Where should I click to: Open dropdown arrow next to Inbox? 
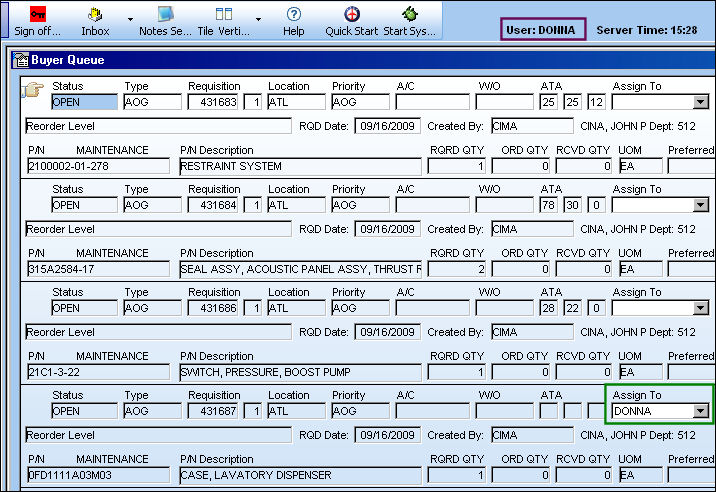click(x=130, y=19)
